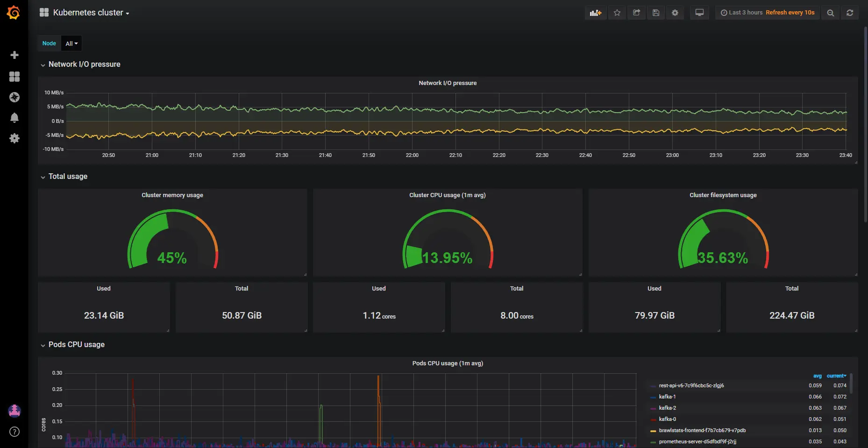Toggle the kafka-2 legend series
The image size is (868, 448).
667,408
